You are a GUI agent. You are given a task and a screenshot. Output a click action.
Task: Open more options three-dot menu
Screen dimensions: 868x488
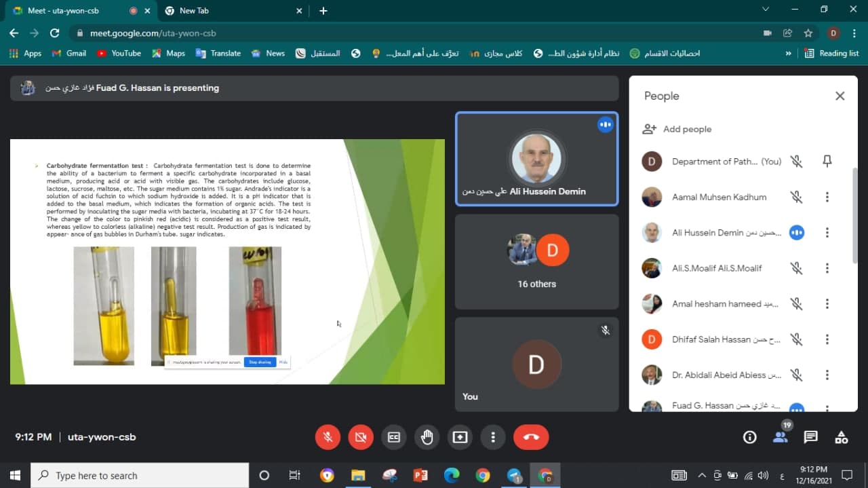(494, 437)
